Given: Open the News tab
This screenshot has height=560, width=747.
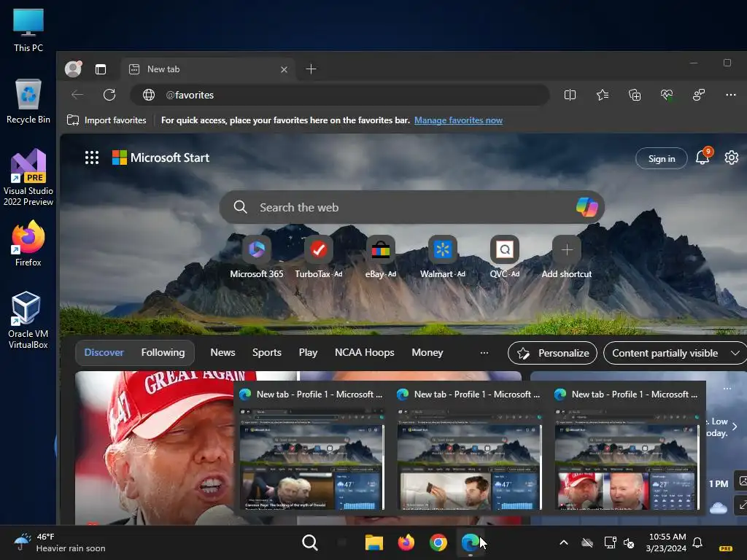Looking at the screenshot, I should [x=222, y=352].
